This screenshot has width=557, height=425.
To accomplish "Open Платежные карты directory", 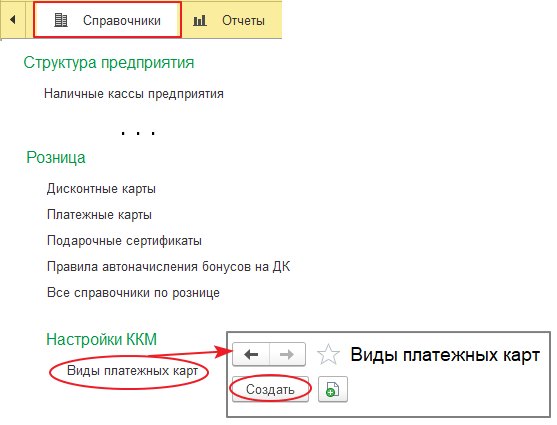I will [99, 215].
